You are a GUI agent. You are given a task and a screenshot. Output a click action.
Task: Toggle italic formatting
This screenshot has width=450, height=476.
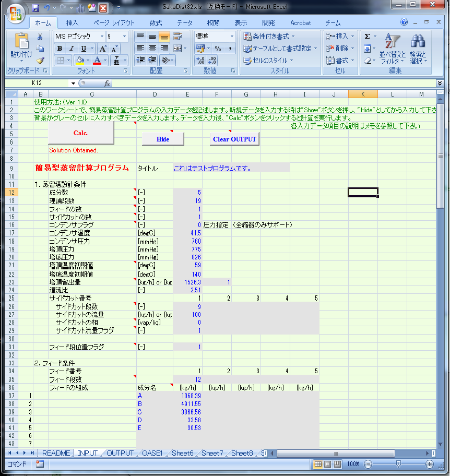(72, 49)
